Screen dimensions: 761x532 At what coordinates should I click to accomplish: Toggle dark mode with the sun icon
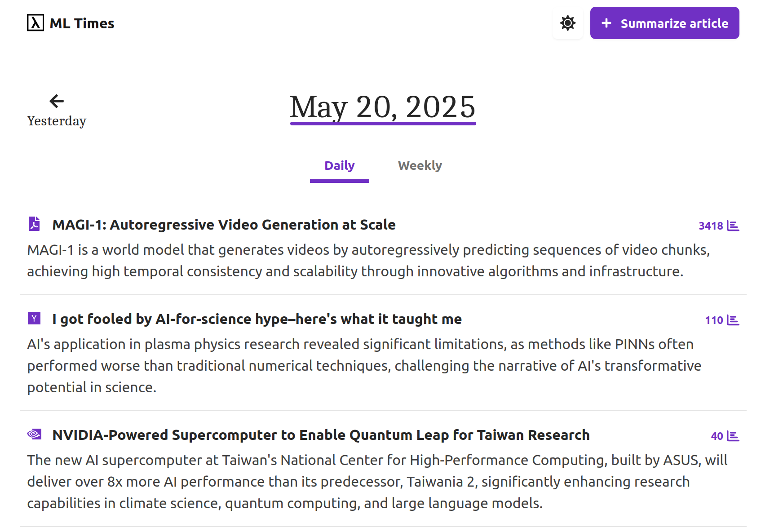567,23
